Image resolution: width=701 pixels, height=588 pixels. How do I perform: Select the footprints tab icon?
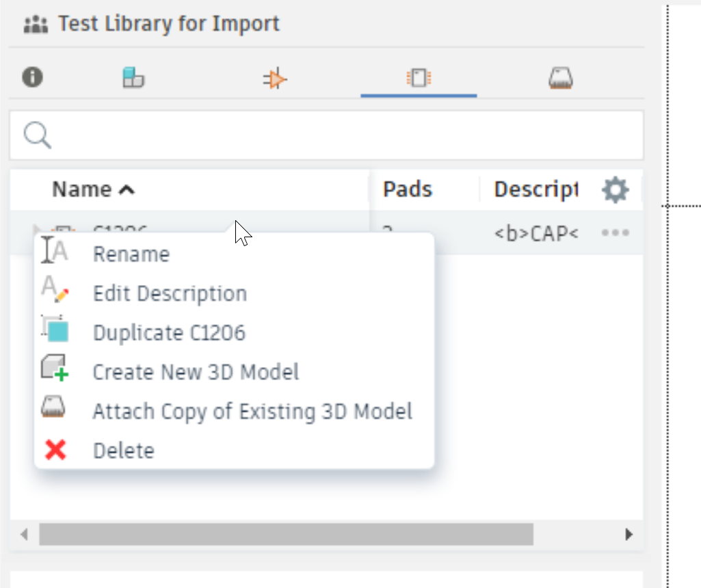[418, 78]
